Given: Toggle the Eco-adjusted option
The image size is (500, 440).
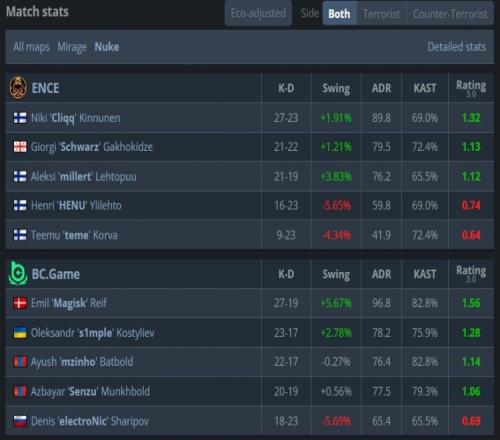Looking at the screenshot, I should pyautogui.click(x=258, y=13).
